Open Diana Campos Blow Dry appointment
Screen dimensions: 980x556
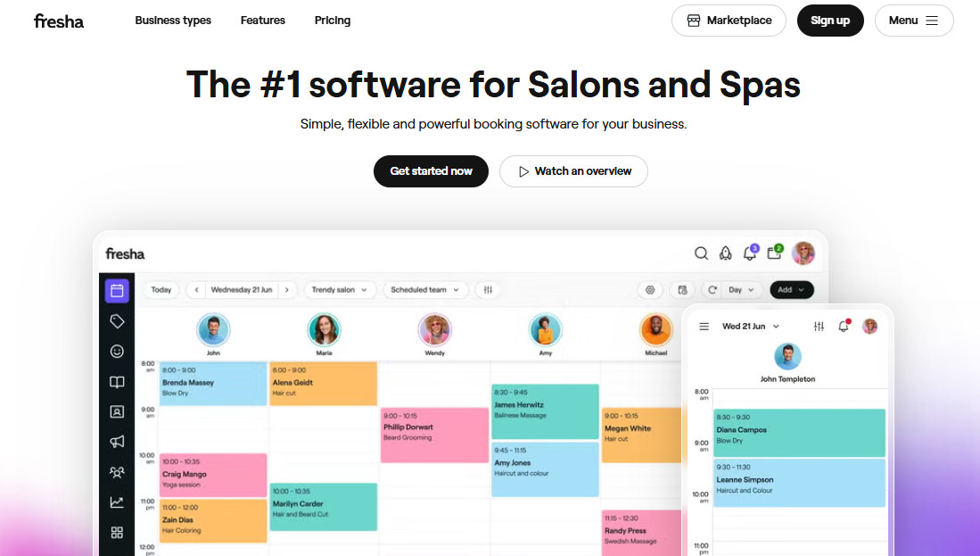click(799, 433)
